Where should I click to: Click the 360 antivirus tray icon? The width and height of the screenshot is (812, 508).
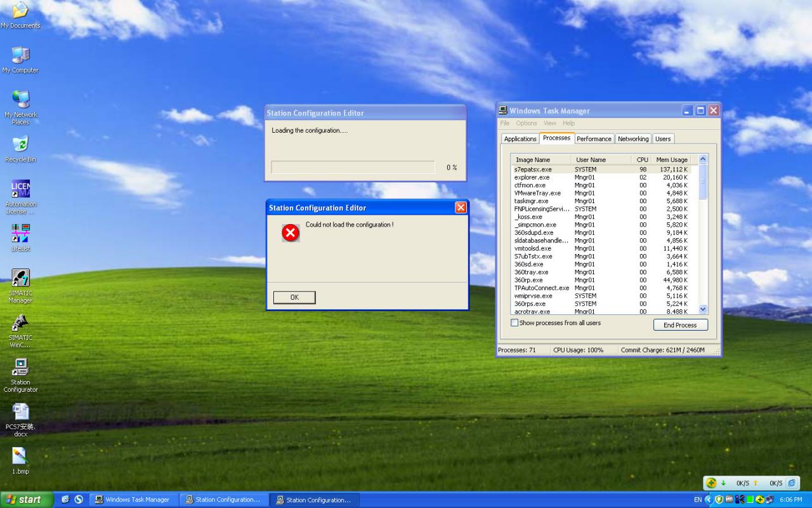click(x=761, y=500)
